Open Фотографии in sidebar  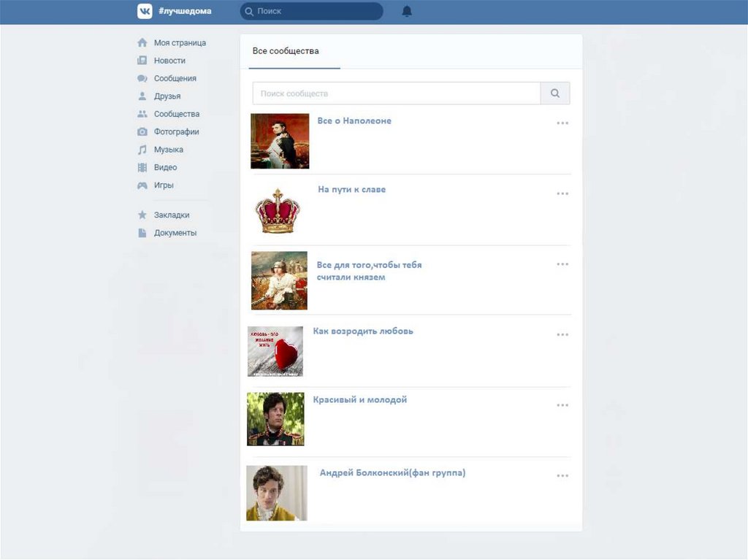177,131
